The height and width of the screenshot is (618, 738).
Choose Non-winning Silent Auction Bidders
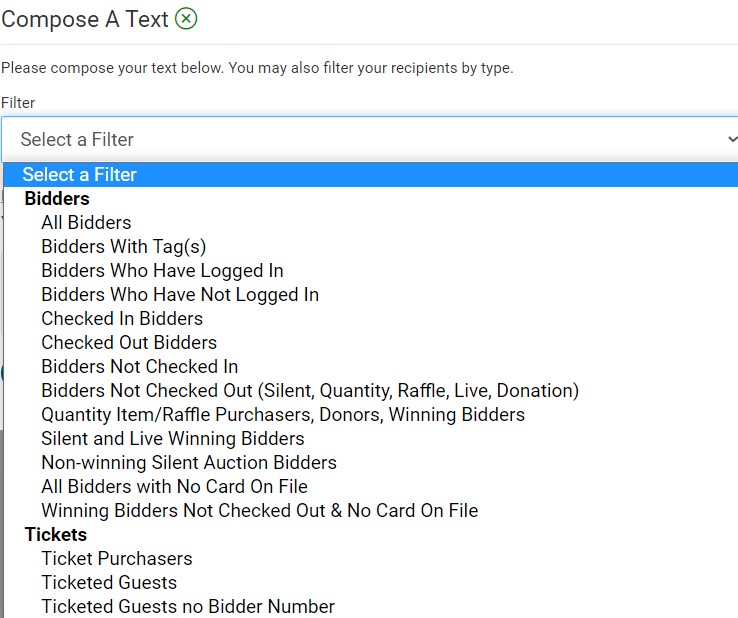point(189,462)
